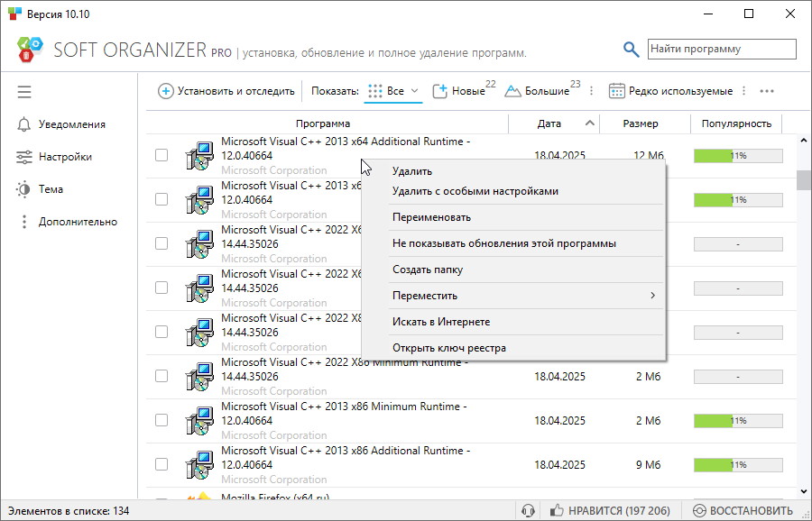Screen dimensions: 812x521
Task: Show Редко используемые programs
Action: coord(670,92)
